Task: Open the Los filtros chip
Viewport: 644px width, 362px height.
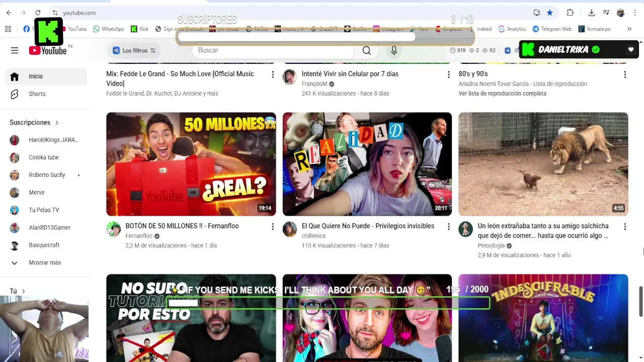Action: 134,50
